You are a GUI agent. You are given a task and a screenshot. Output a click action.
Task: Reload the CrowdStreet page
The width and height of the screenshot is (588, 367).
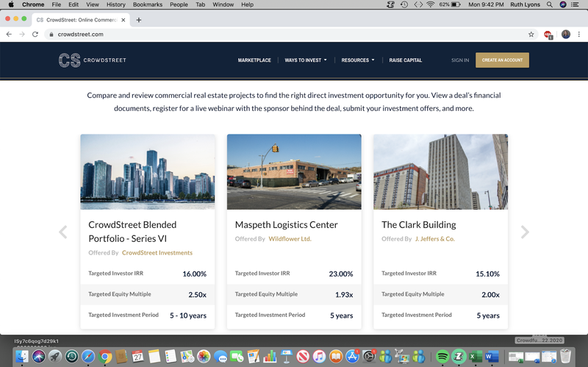tap(35, 34)
